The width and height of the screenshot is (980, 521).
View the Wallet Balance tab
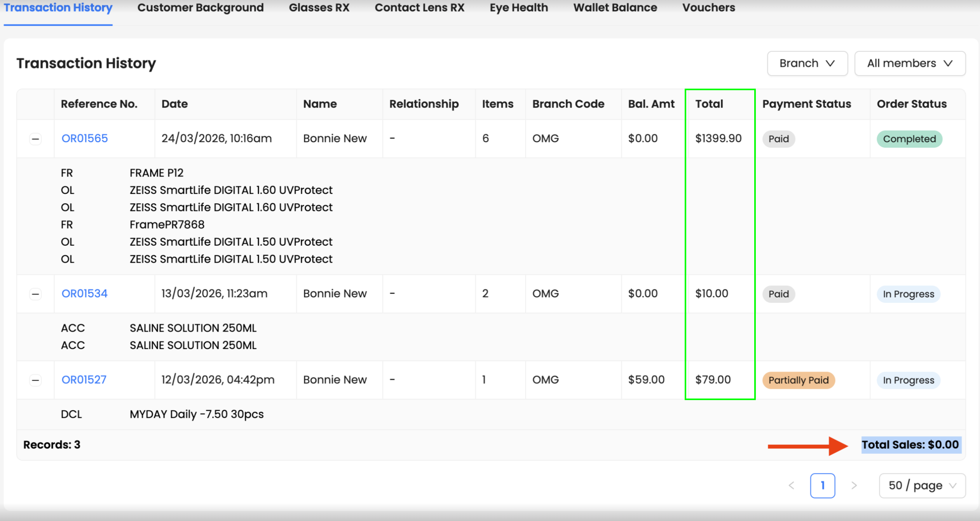(615, 8)
